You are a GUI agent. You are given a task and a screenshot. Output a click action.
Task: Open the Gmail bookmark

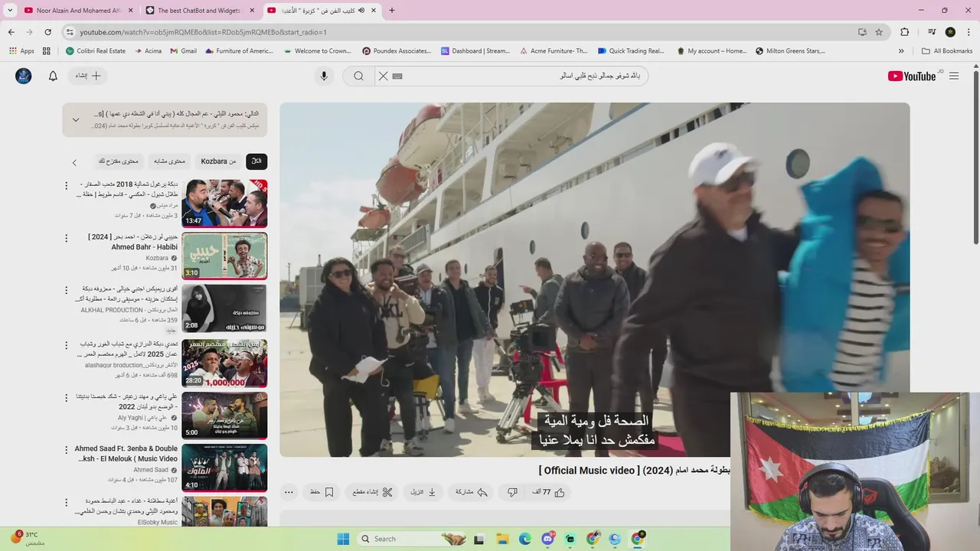coord(183,51)
